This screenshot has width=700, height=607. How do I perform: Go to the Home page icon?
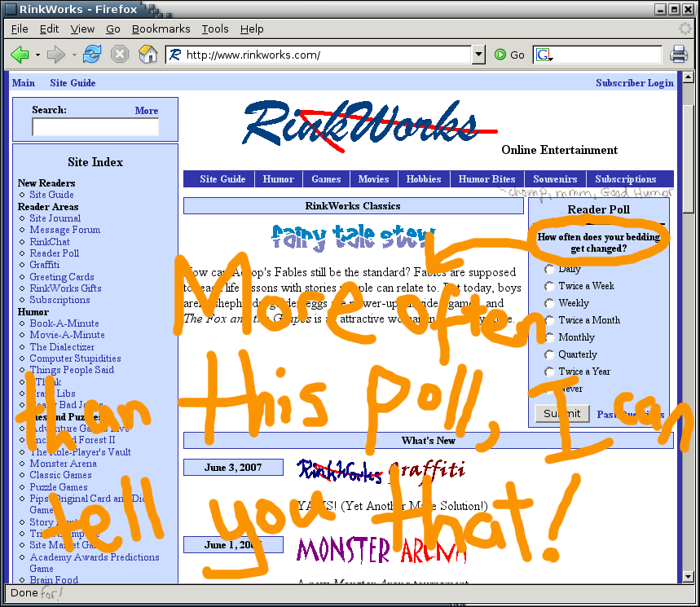pos(147,55)
